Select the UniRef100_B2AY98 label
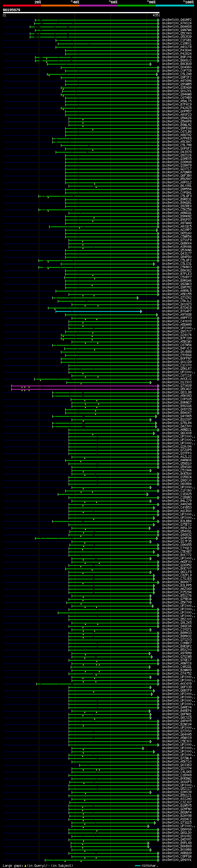Screen dimensions: 197x868 (x=177, y=816)
